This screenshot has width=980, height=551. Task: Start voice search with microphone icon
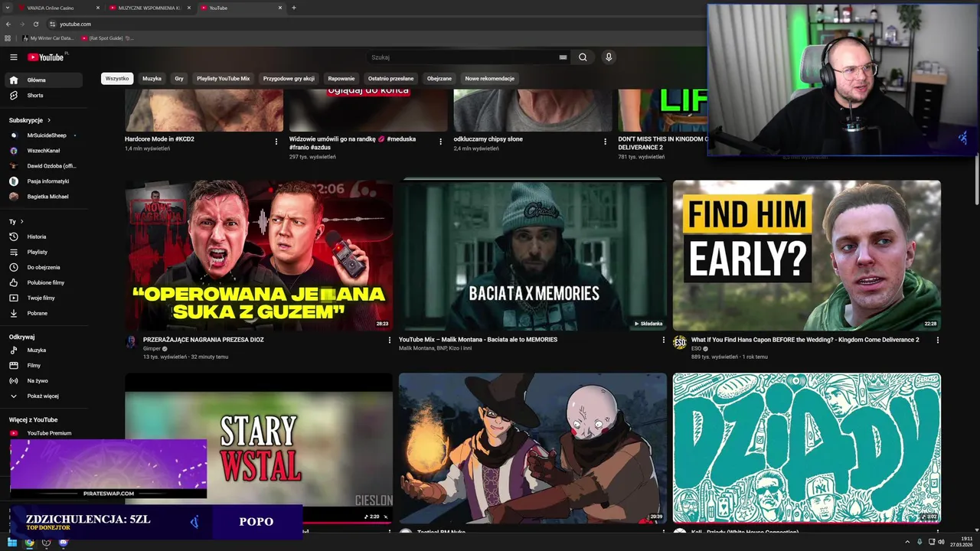pos(609,57)
